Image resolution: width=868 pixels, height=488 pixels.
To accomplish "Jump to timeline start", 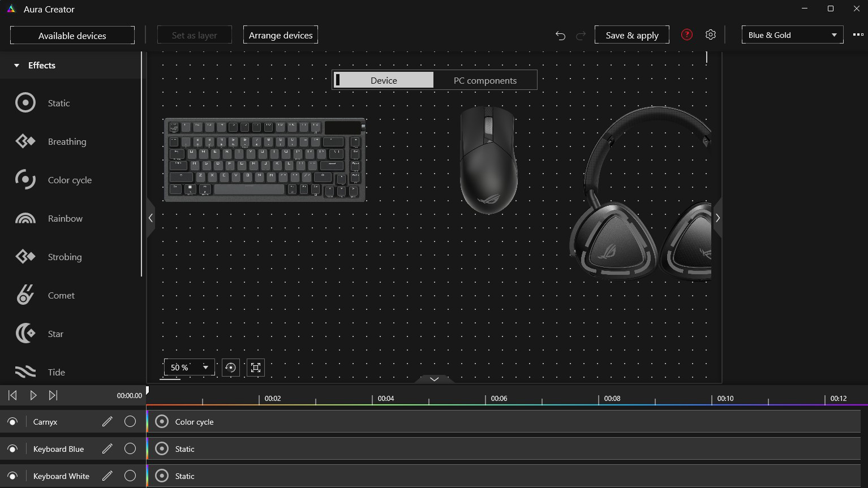I will [12, 395].
